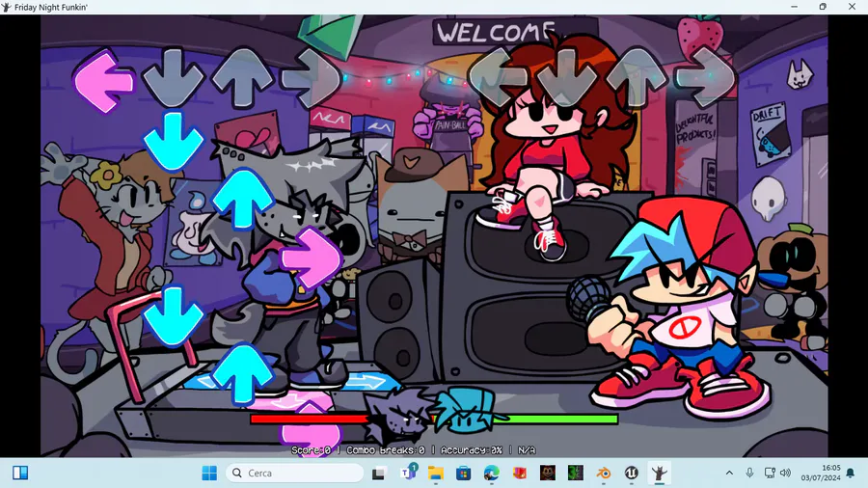Click the topmost cyan down note
This screenshot has height=488, width=868.
[173, 142]
